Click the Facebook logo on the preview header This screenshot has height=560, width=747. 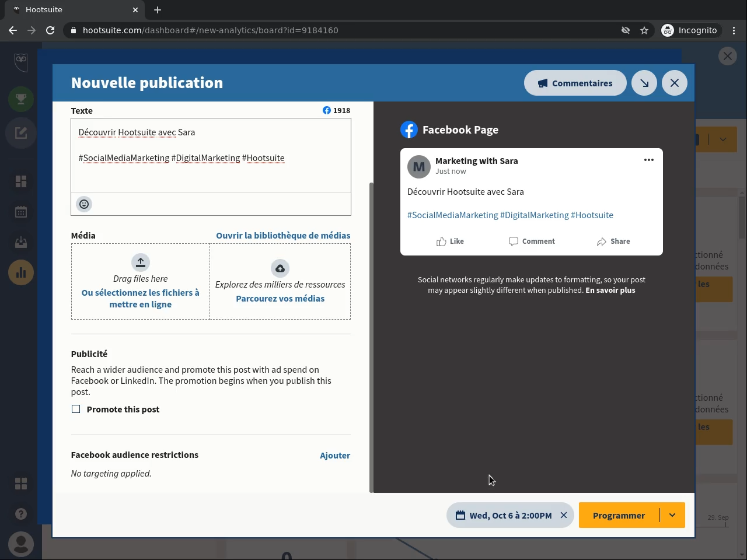click(x=409, y=129)
